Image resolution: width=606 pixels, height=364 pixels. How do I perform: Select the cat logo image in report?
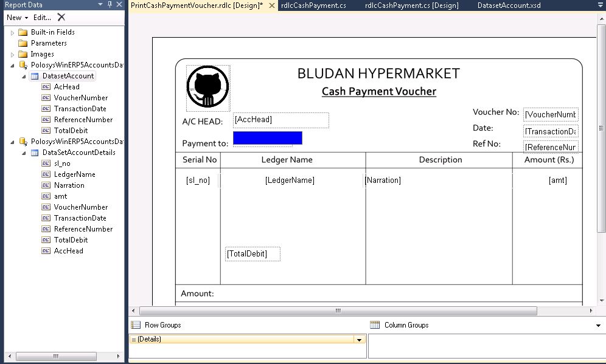[208, 88]
